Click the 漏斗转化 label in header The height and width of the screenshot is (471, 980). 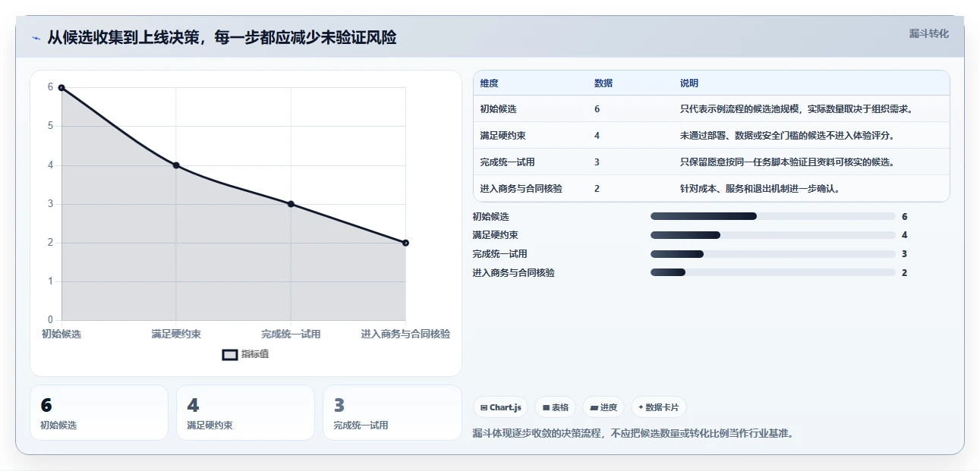click(x=929, y=33)
